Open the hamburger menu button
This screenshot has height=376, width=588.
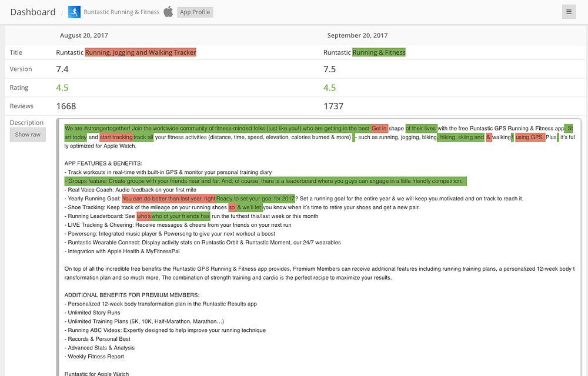pyautogui.click(x=569, y=12)
